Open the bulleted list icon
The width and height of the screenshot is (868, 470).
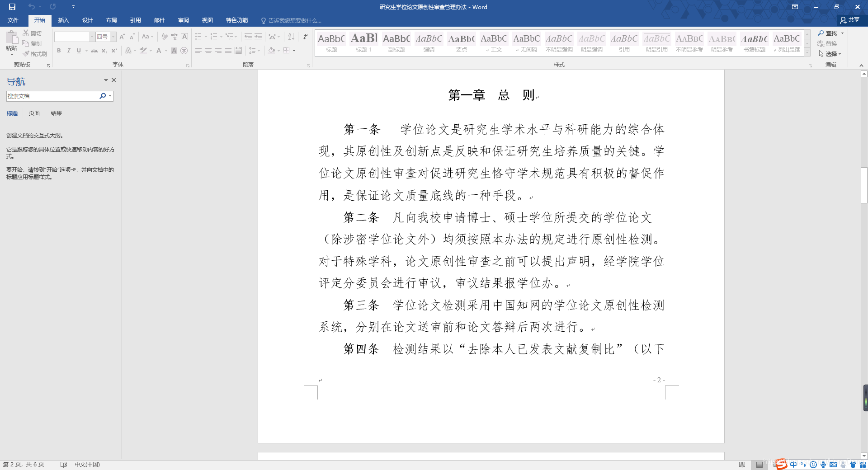[199, 37]
